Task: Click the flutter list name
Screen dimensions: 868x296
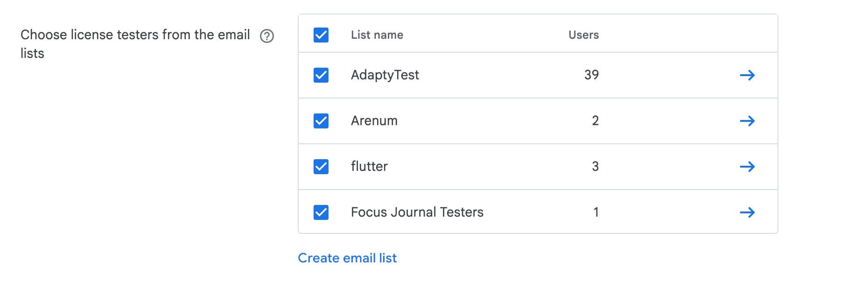Action: click(369, 167)
